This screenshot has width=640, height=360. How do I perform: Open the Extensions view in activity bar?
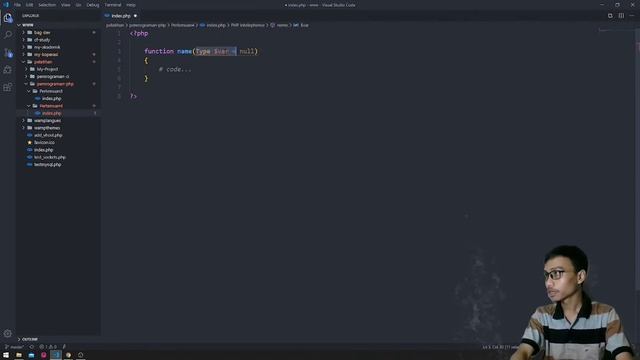click(x=8, y=87)
